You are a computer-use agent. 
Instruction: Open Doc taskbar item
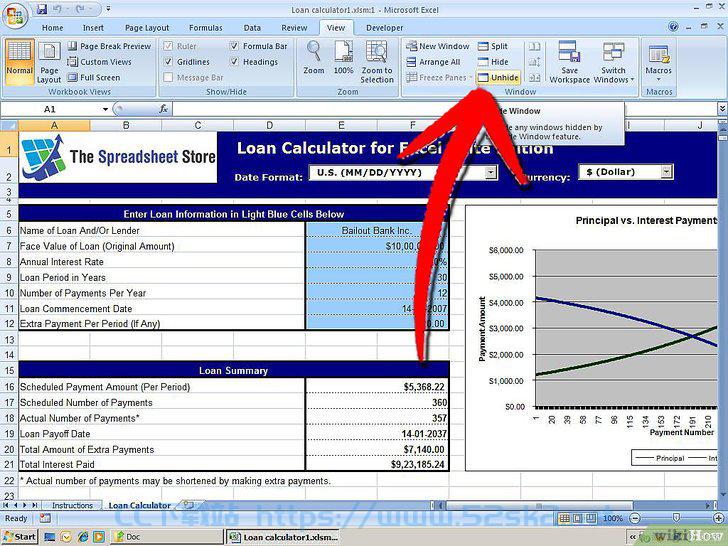(x=167, y=537)
